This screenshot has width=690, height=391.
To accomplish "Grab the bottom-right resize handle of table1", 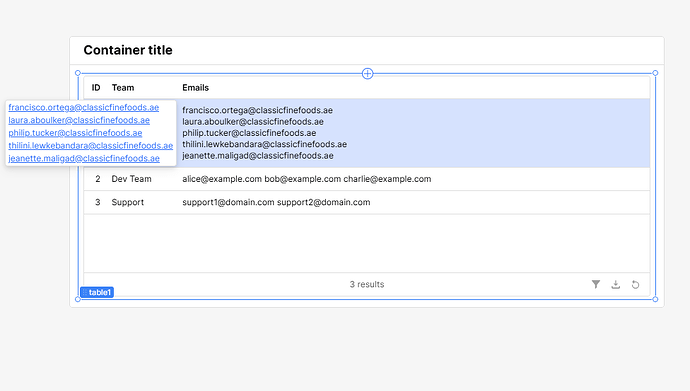I will (655, 300).
